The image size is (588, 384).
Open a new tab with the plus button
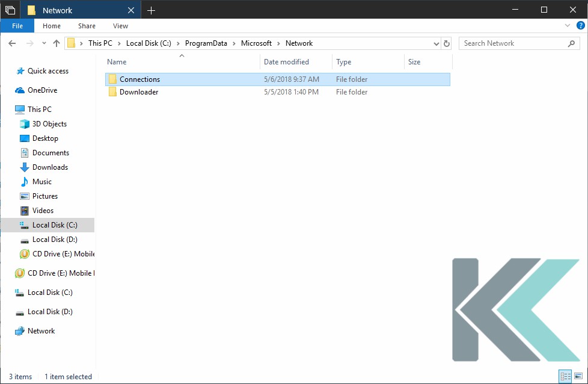tap(151, 10)
